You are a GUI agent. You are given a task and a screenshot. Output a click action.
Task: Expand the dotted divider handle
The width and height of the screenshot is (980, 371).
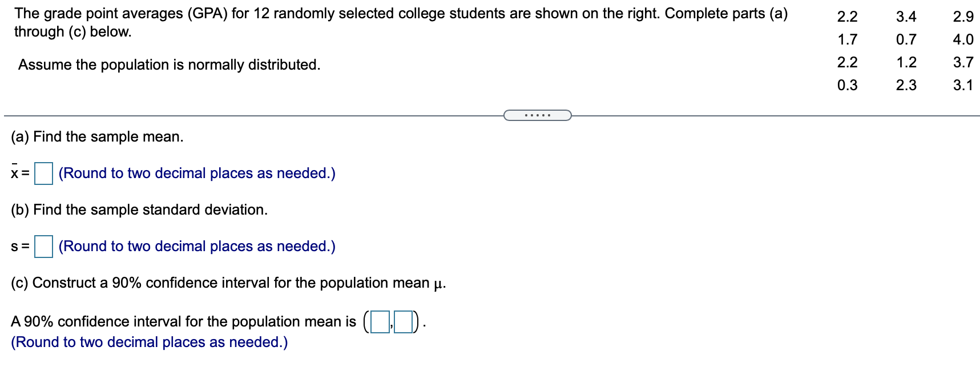pos(537,116)
